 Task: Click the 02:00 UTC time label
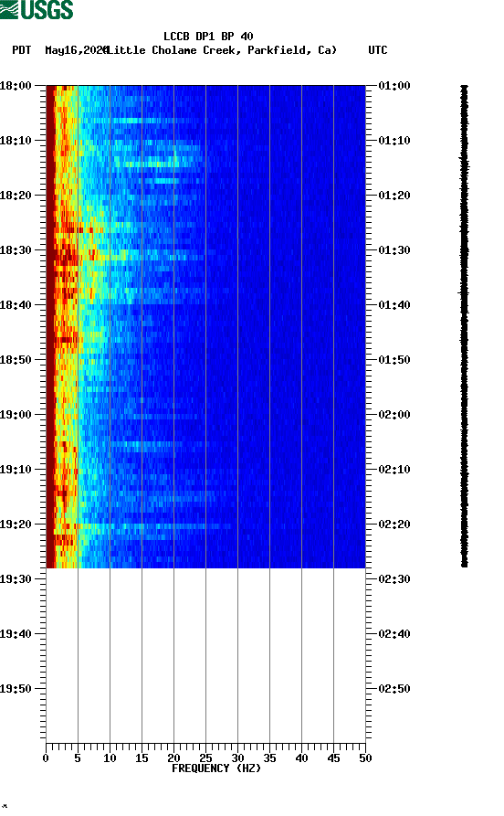(394, 415)
